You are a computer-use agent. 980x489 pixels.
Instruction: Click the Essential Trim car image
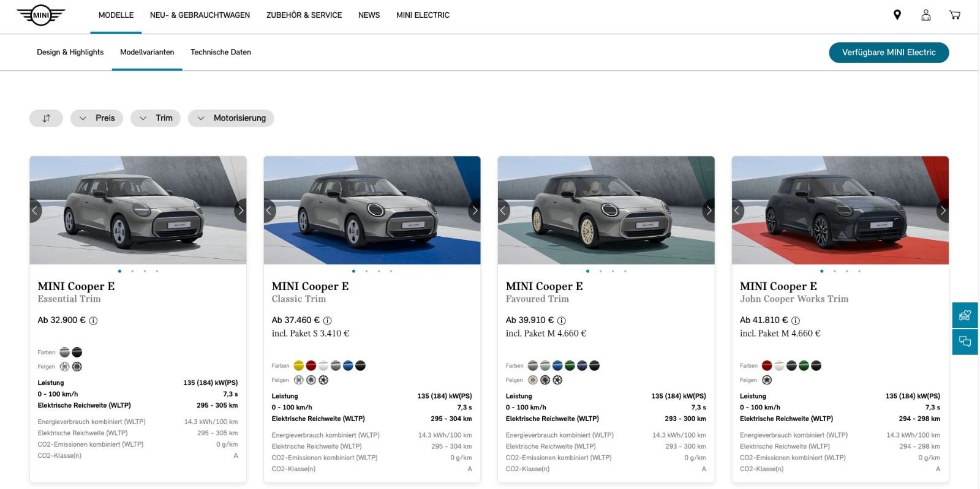[138, 210]
